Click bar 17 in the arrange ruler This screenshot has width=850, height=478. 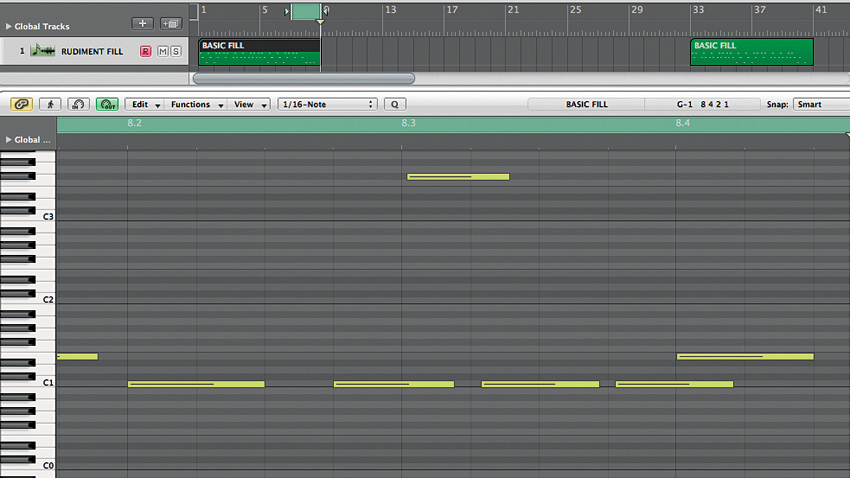(452, 10)
